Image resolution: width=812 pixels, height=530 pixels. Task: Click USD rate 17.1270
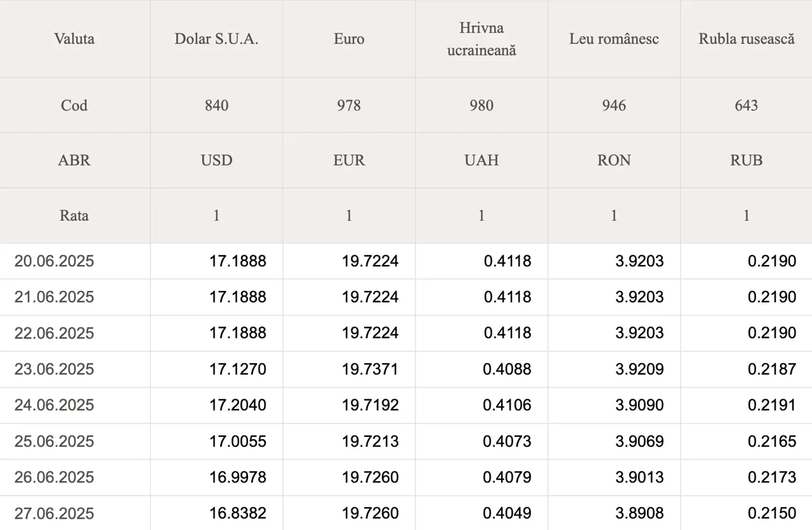[237, 369]
